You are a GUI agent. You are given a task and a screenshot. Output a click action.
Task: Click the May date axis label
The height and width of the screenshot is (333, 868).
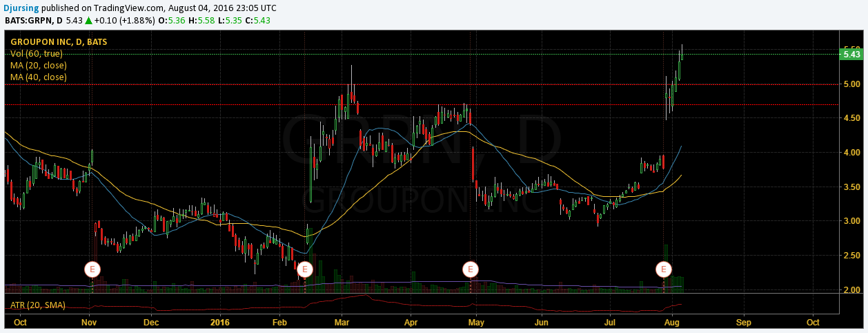(476, 322)
